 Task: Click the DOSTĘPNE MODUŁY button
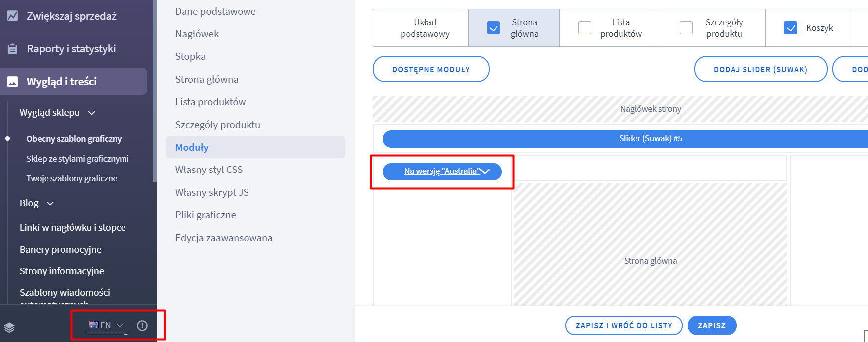pyautogui.click(x=431, y=69)
